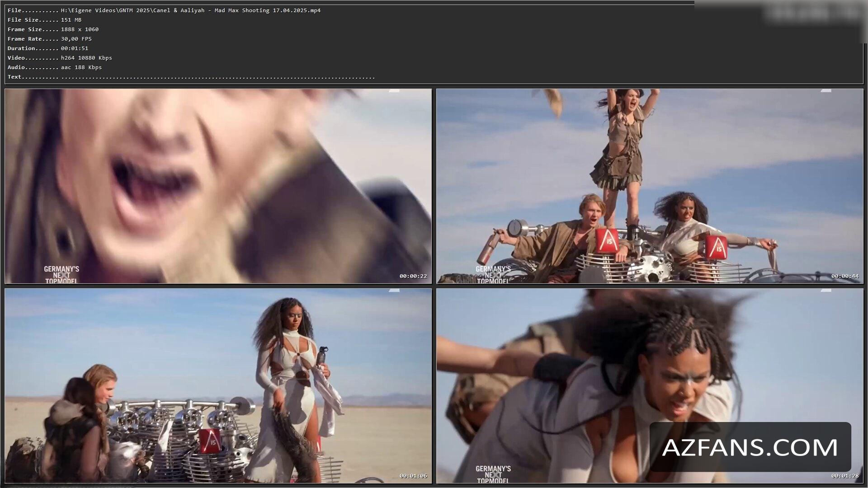Viewport: 868px width, 488px height.
Task: Select the video thumbnail at 00:01:28
Action: pos(650,386)
